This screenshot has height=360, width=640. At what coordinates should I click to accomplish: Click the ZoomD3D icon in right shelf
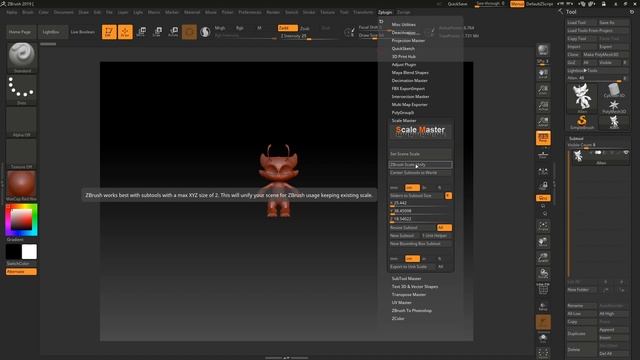(x=543, y=258)
